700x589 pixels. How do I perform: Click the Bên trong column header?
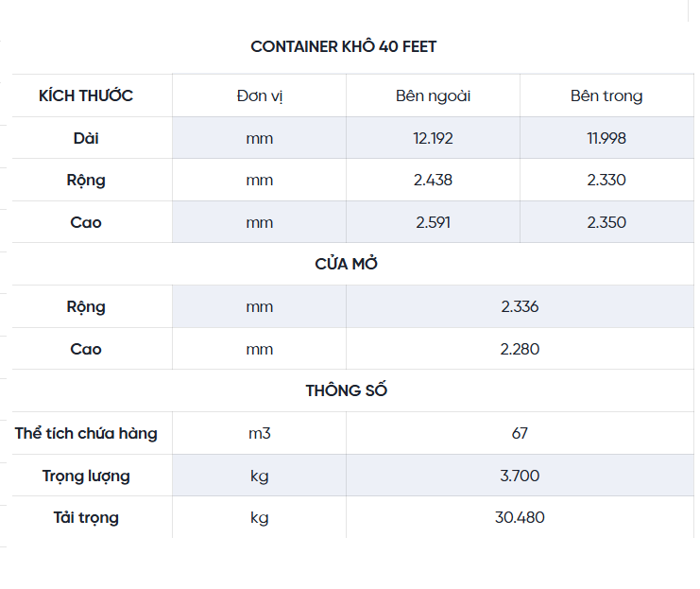click(606, 95)
